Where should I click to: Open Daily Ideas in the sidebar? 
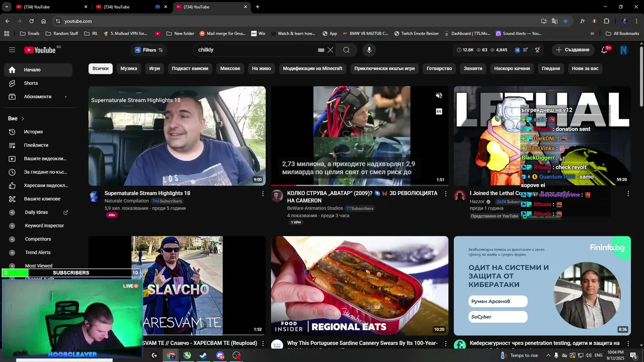(38, 212)
